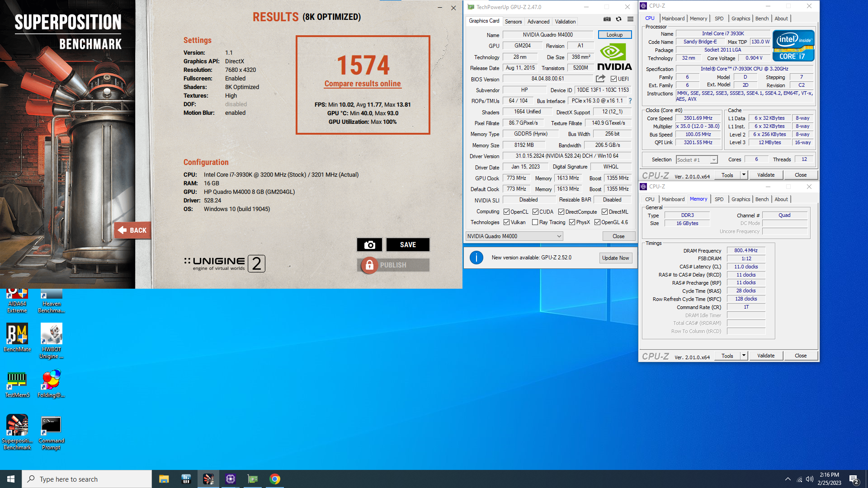The image size is (868, 488).
Task: Click the SAVE button in Superposition
Action: click(x=408, y=245)
